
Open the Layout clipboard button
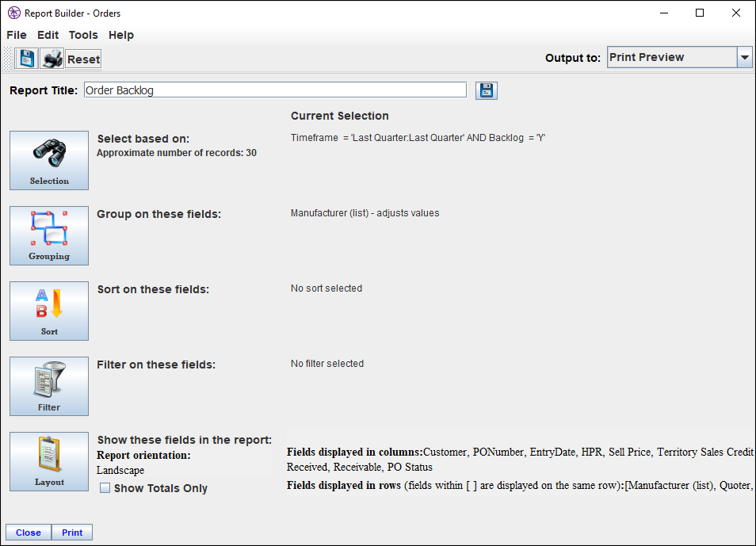pyautogui.click(x=49, y=461)
